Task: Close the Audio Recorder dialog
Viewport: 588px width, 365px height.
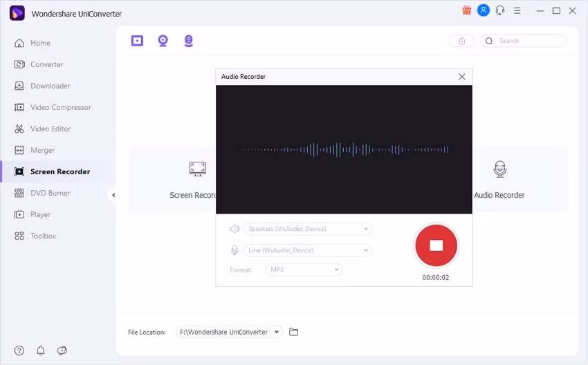Action: coord(462,77)
